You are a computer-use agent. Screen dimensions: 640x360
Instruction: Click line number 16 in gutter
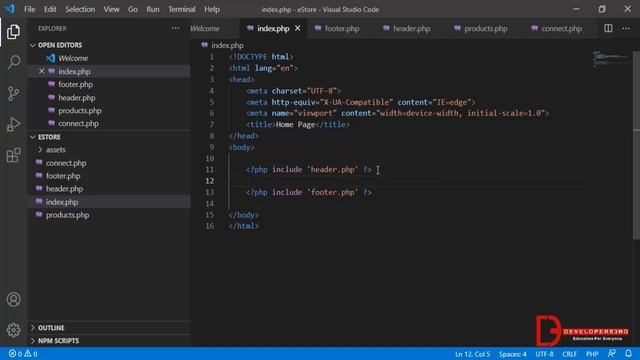[x=209, y=226]
